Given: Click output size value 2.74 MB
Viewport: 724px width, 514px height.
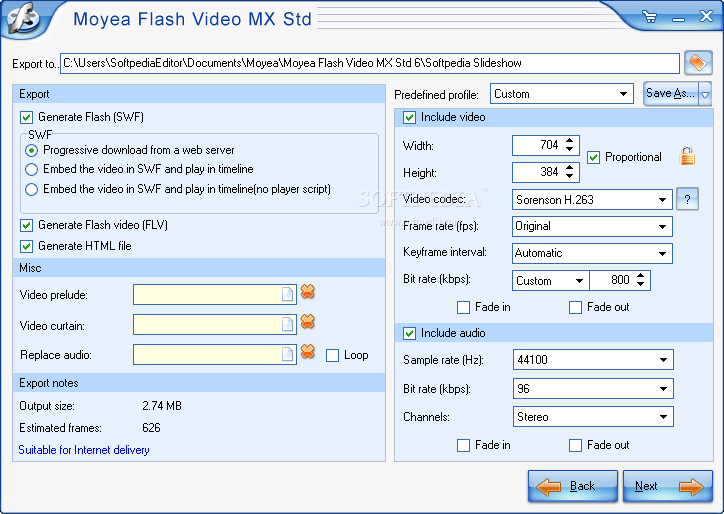Looking at the screenshot, I should tap(162, 406).
